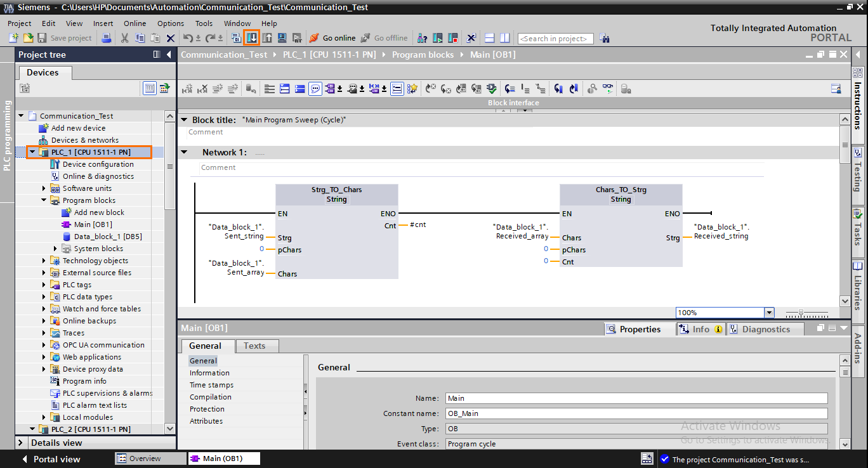868x468 pixels.
Task: Select Device configuration in project tree
Action: pos(98,164)
